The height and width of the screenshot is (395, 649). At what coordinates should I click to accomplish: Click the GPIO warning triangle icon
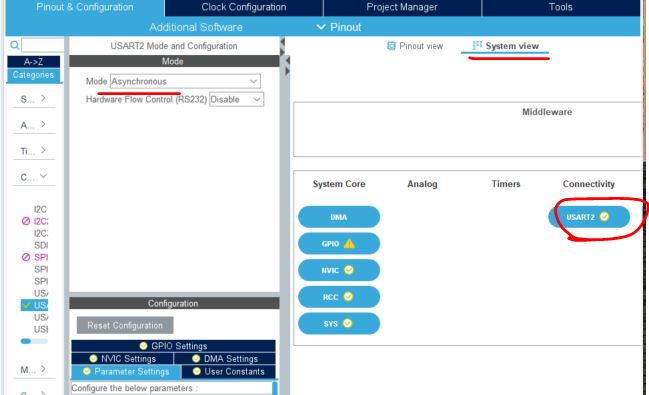(349, 243)
